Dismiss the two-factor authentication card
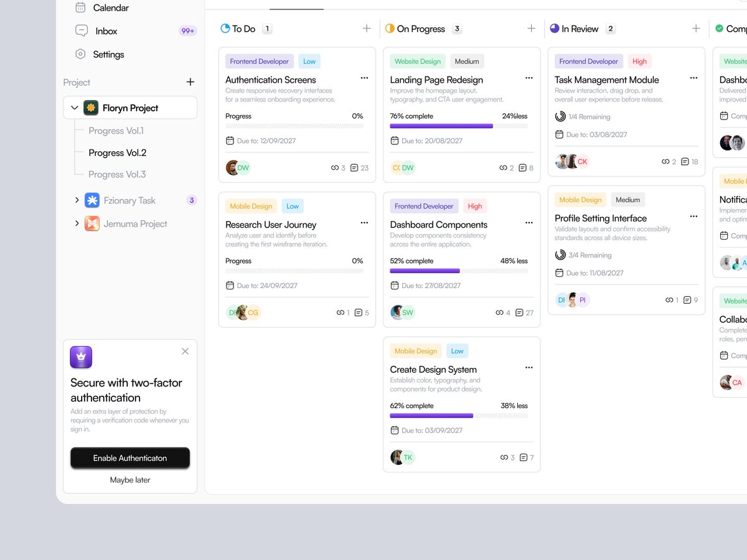The width and height of the screenshot is (747, 560). click(185, 351)
